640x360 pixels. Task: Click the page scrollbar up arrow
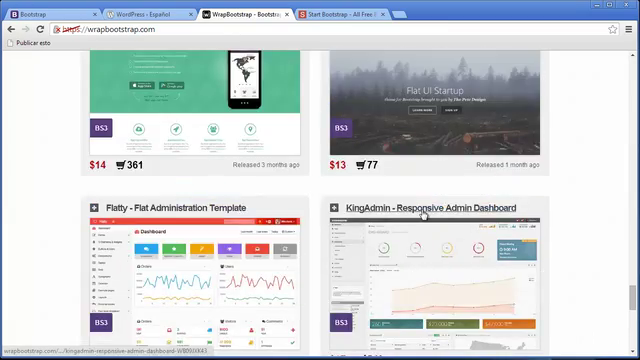tap(633, 54)
